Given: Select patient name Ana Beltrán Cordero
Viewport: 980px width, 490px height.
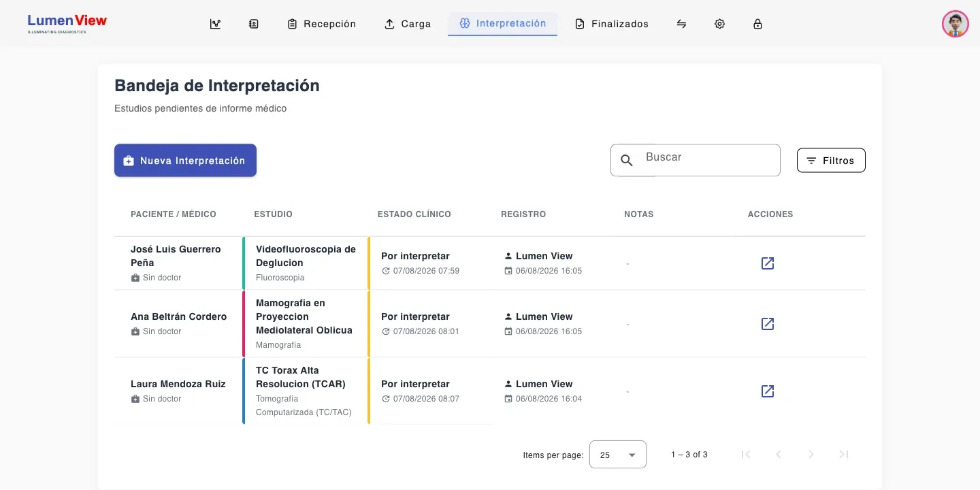Looking at the screenshot, I should tap(179, 316).
